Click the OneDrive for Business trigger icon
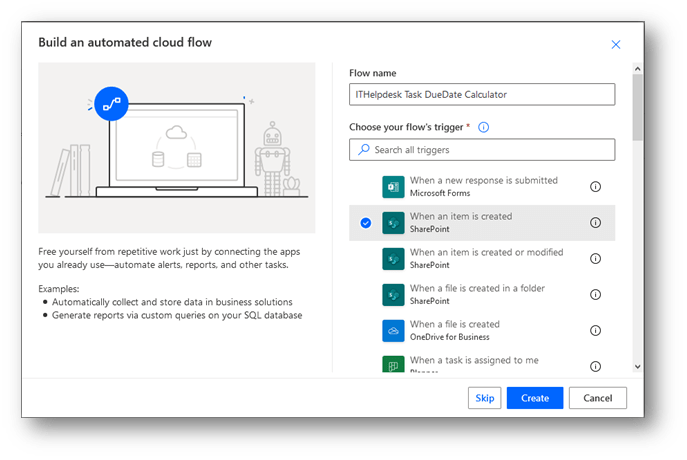The width and height of the screenshot is (687, 460). pyautogui.click(x=393, y=331)
